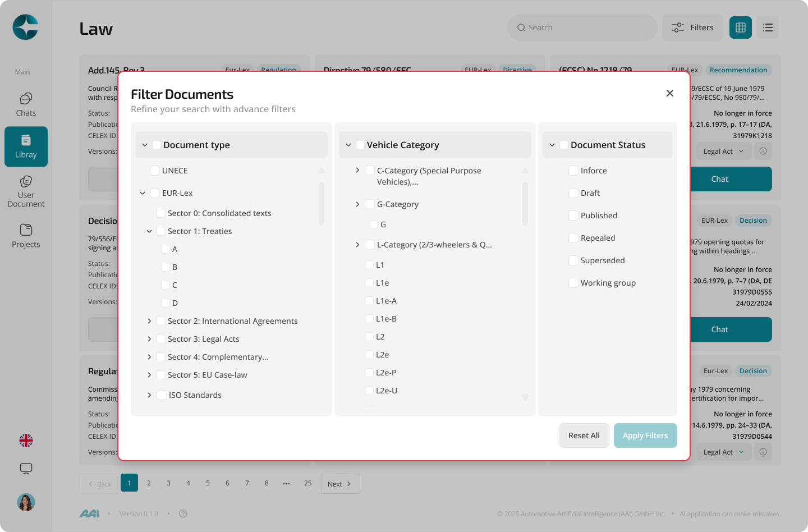
Task: Click the version help question icon
Action: coord(183,513)
